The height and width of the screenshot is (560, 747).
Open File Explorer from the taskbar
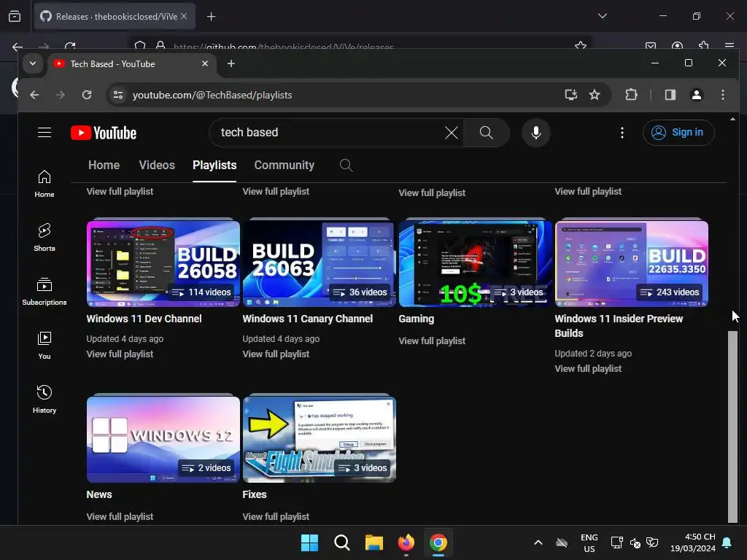374,542
